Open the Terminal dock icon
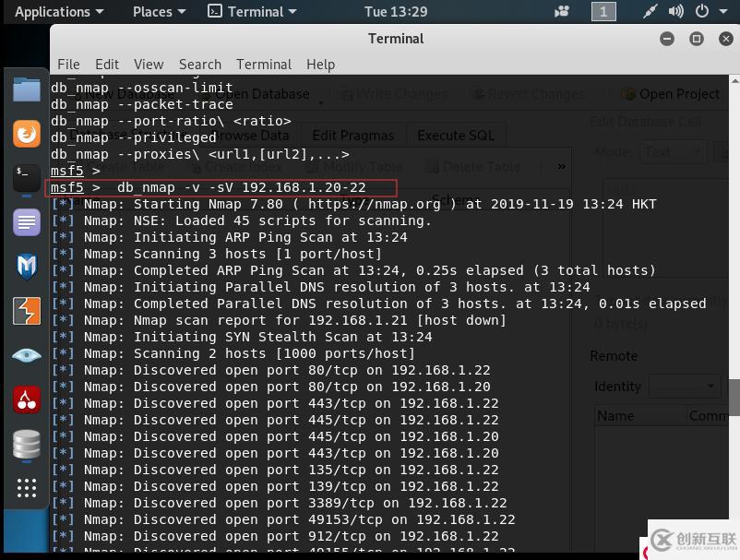The width and height of the screenshot is (740, 560). click(27, 178)
